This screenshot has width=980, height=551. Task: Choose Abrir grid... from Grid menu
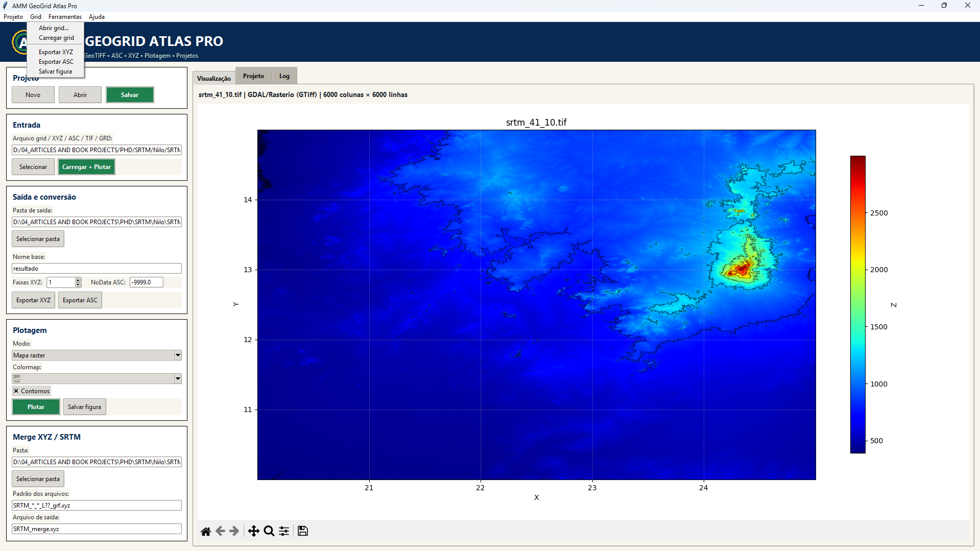[54, 28]
